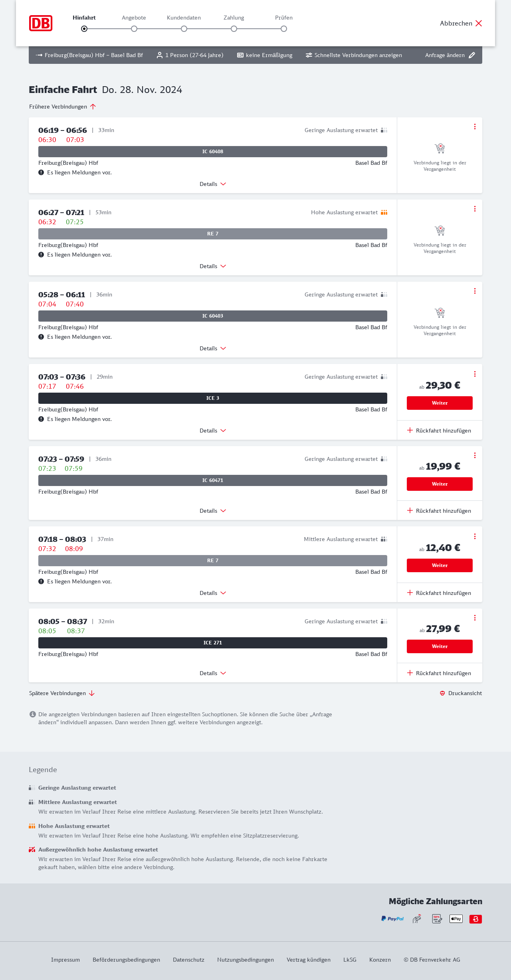Screen dimensions: 511x980
Task: Click the Apple Pay payment icon
Action: coord(456,919)
